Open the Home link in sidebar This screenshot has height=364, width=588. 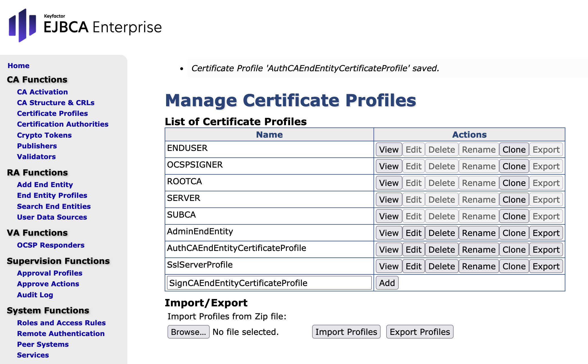[18, 66]
